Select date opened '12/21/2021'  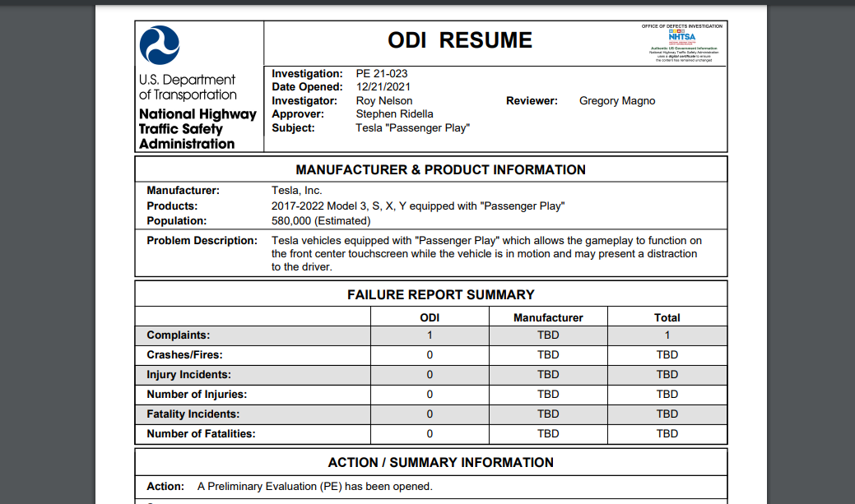[x=383, y=86]
